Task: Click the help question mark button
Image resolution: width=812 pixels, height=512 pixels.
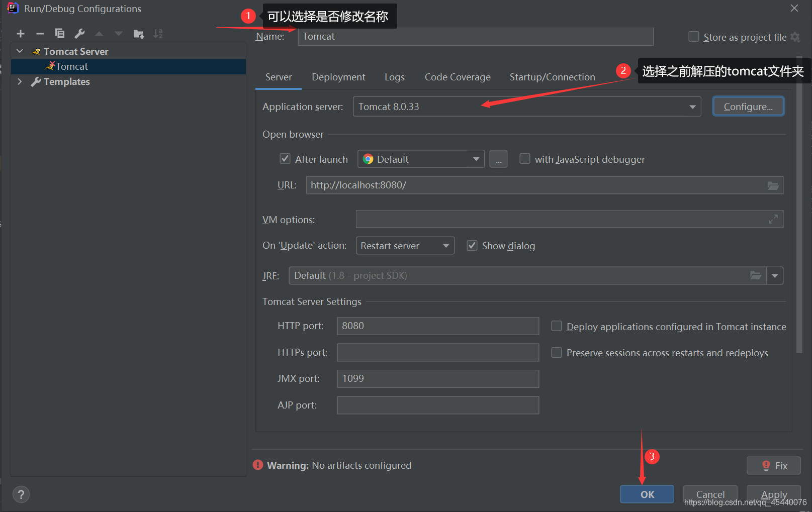Action: [21, 494]
